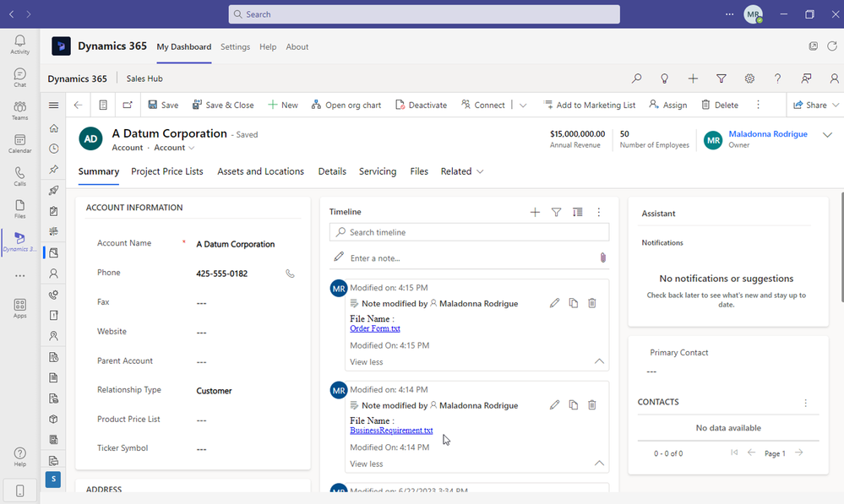Delete the BusinessRequirement.txt note
Image resolution: width=844 pixels, height=504 pixels.
coord(591,404)
